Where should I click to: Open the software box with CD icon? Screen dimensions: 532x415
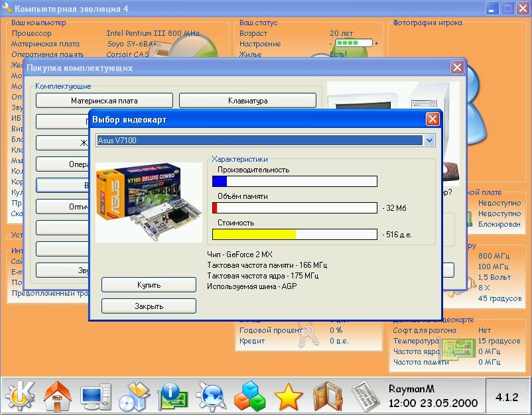135,396
